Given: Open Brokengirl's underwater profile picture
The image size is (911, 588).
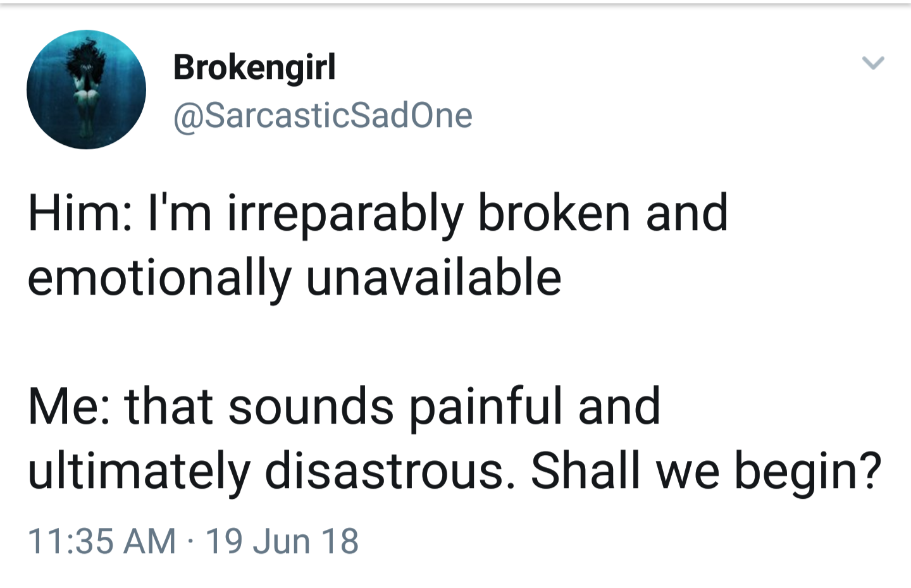Looking at the screenshot, I should (x=86, y=90).
